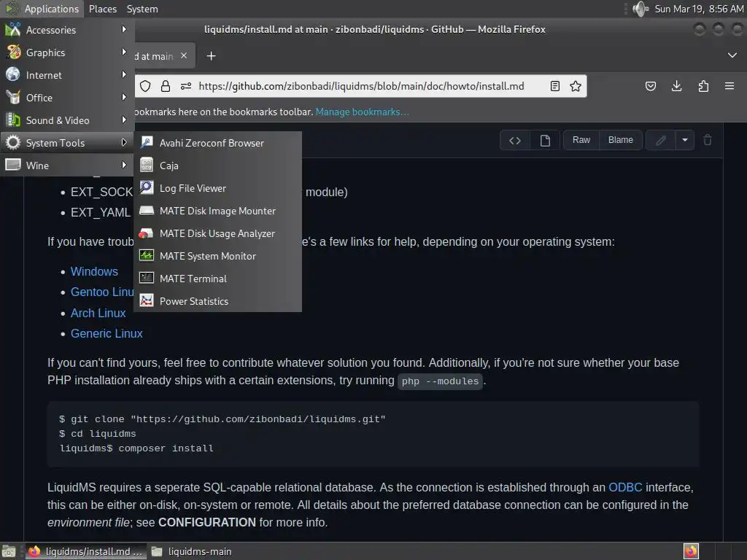
Task: Open Log File Viewer
Action: (217, 188)
